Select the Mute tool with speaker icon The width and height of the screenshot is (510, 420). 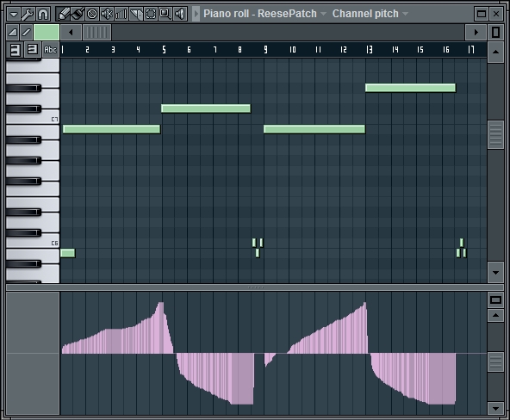pyautogui.click(x=107, y=14)
